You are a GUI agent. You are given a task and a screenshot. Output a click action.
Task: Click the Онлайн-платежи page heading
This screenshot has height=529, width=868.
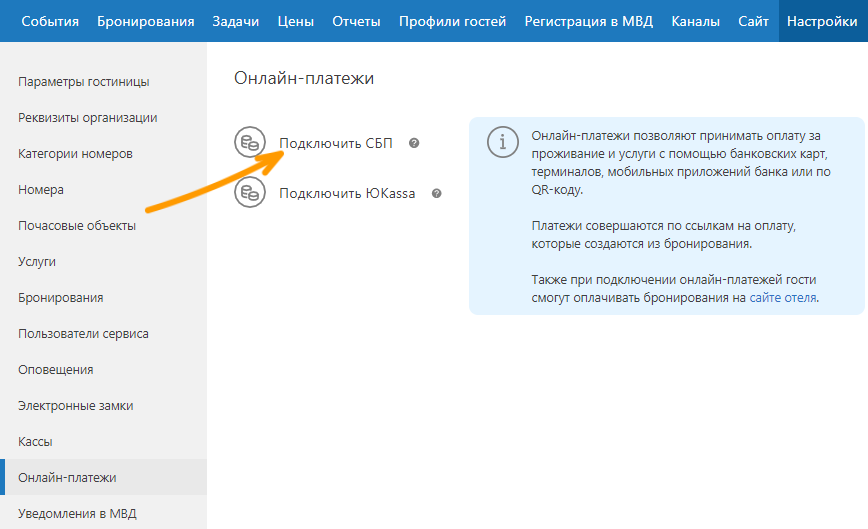[x=304, y=78]
